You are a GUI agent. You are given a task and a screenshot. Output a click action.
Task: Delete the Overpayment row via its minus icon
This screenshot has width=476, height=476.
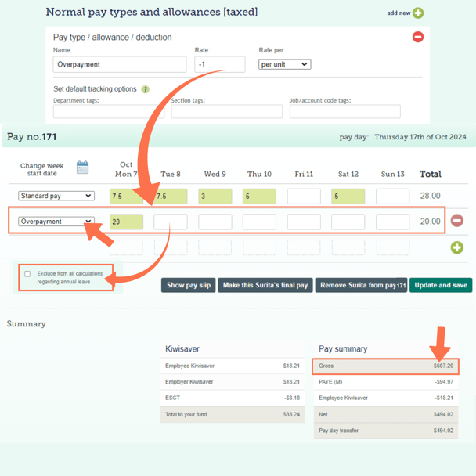[456, 221]
